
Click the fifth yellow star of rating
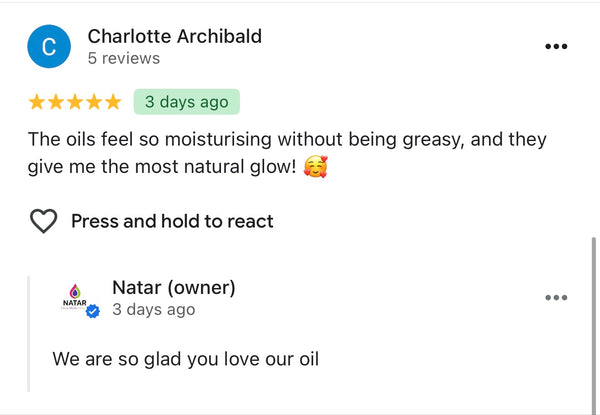113,102
